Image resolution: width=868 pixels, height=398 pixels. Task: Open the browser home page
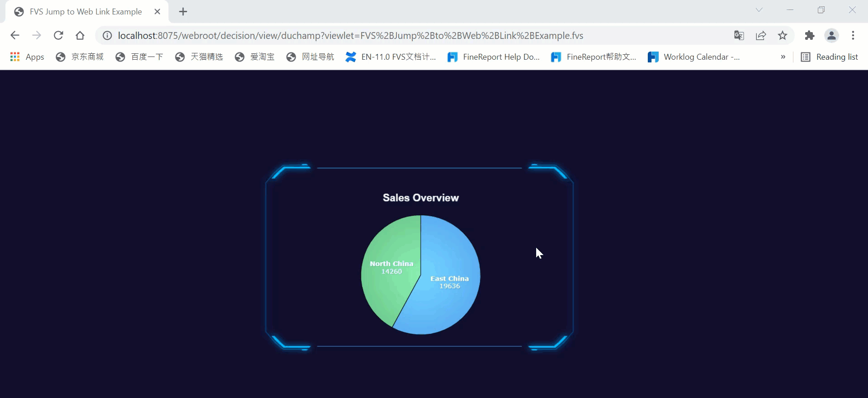coord(80,35)
